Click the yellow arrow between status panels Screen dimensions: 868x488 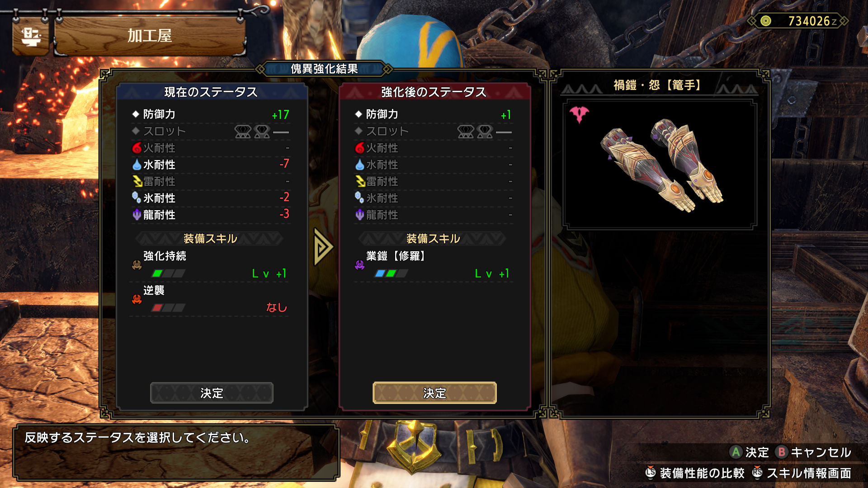point(323,247)
